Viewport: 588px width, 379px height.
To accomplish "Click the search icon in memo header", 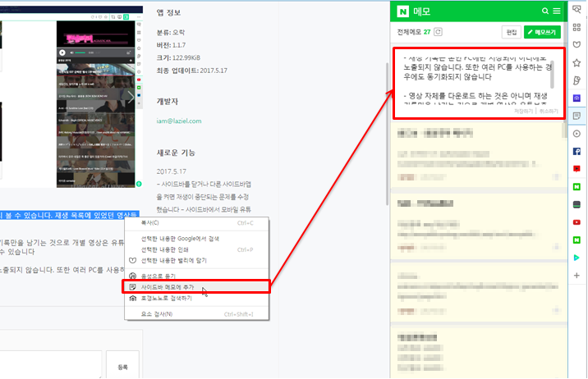I will tap(545, 11).
